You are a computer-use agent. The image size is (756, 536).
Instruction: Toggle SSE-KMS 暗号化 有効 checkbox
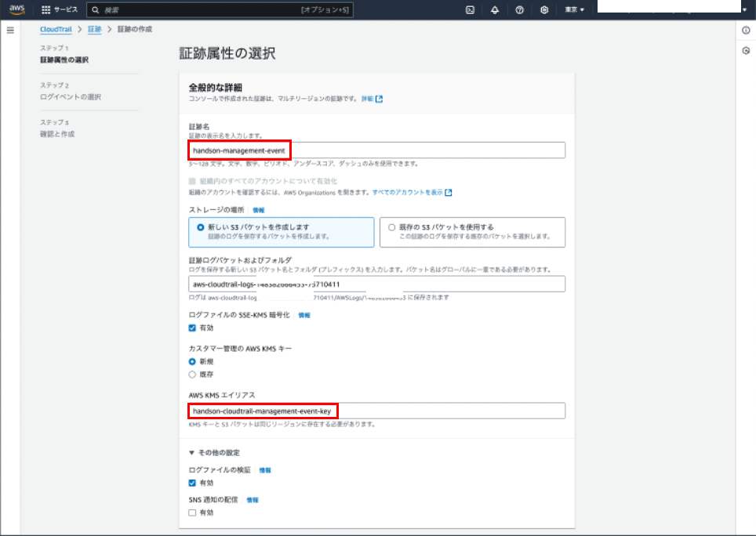192,328
